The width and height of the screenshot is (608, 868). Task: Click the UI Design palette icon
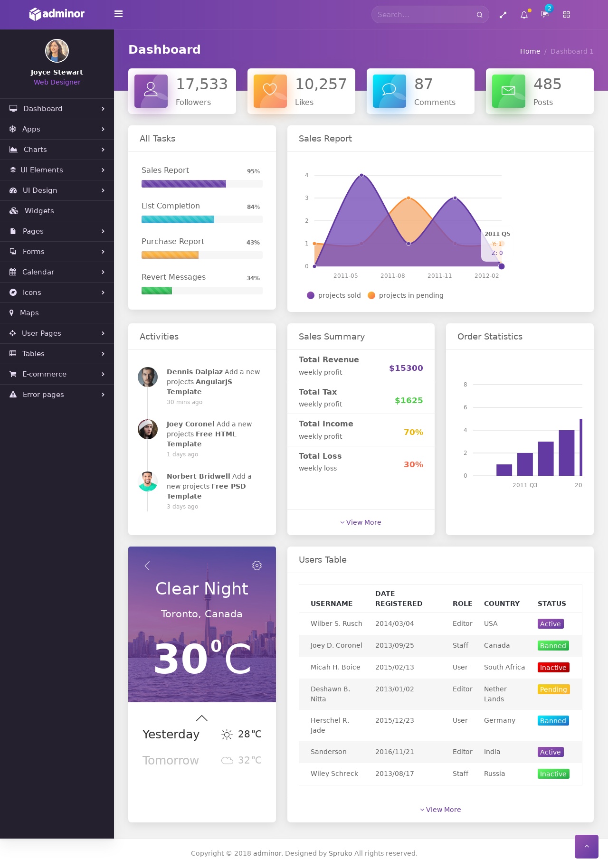[x=13, y=190]
